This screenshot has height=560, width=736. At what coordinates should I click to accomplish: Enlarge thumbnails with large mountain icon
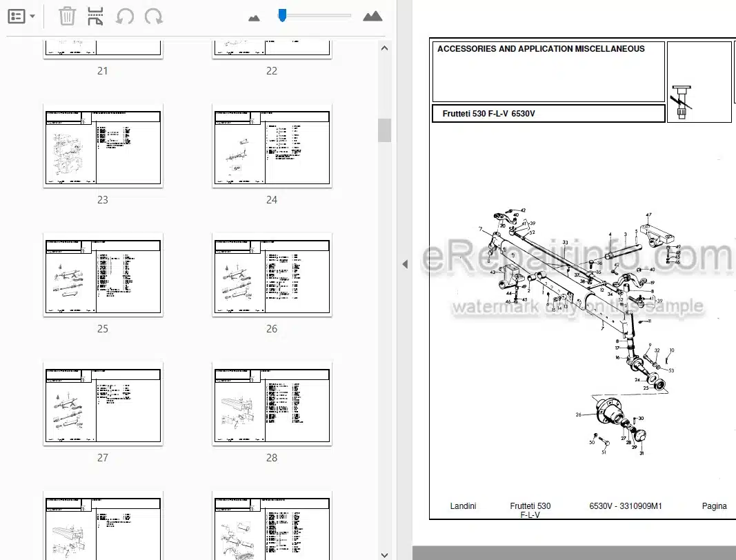372,17
